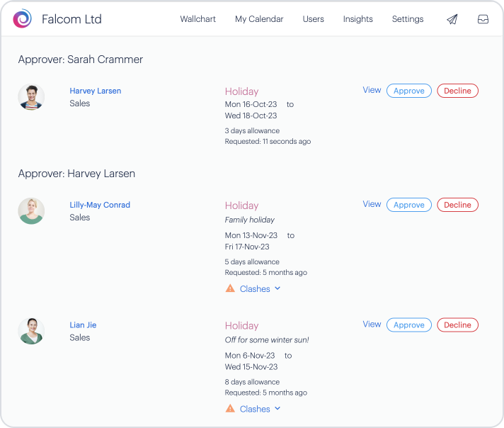Click Harvey Larsen's profile photo

[x=31, y=97]
